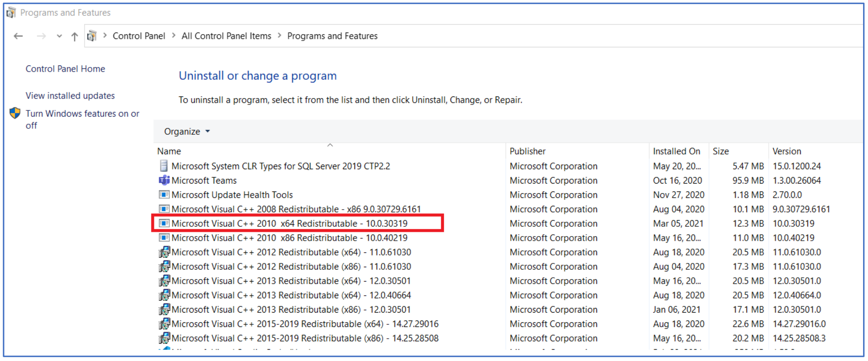Expand chevron after All Control Panel Items
868x361 pixels.
(x=279, y=36)
